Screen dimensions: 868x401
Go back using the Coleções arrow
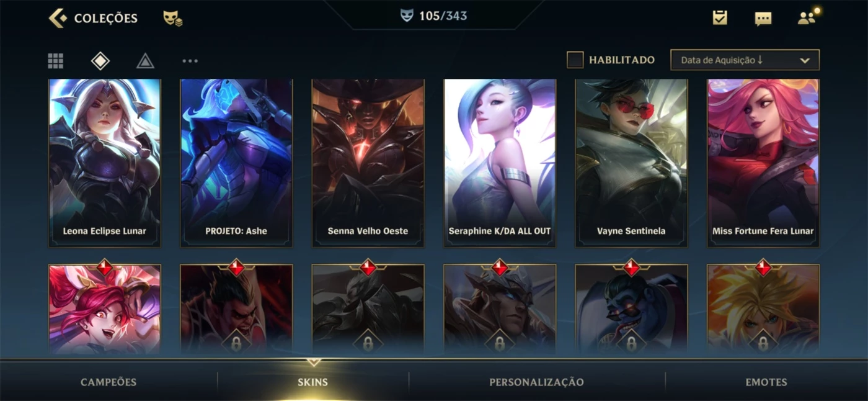click(x=58, y=18)
